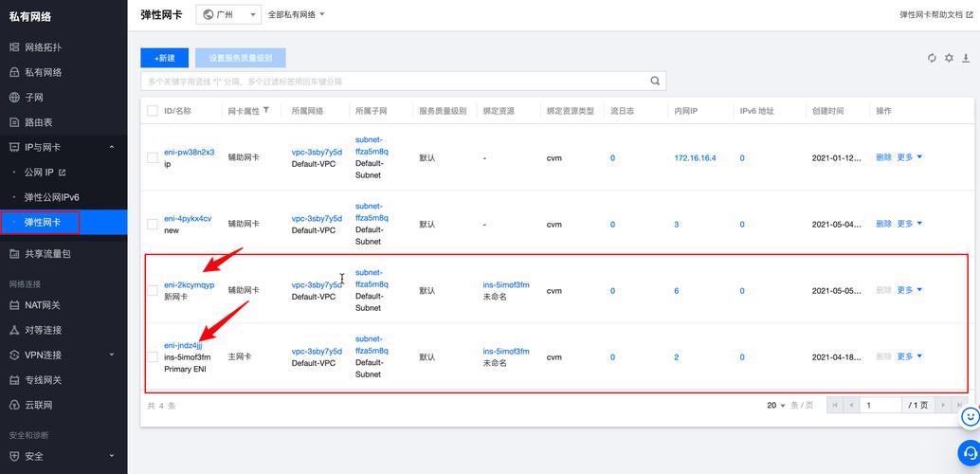The height and width of the screenshot is (474, 980).
Task: Delete the eni-4pykx4cv network card
Action: point(883,224)
